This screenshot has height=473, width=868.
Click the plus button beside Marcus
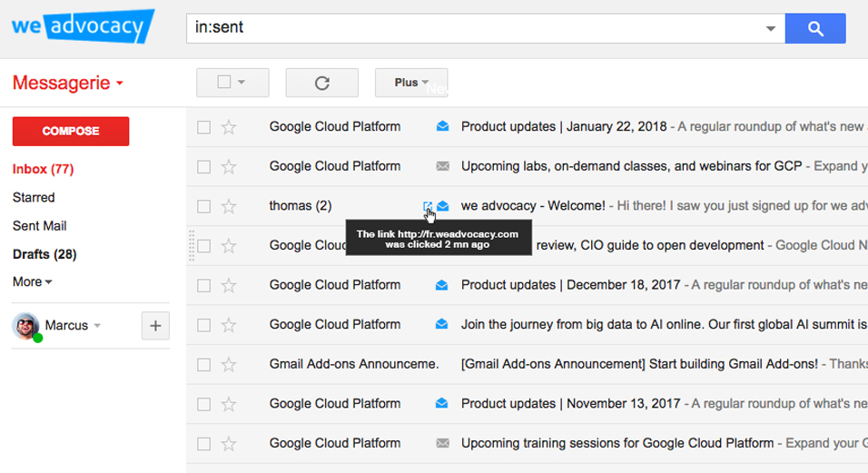[155, 326]
